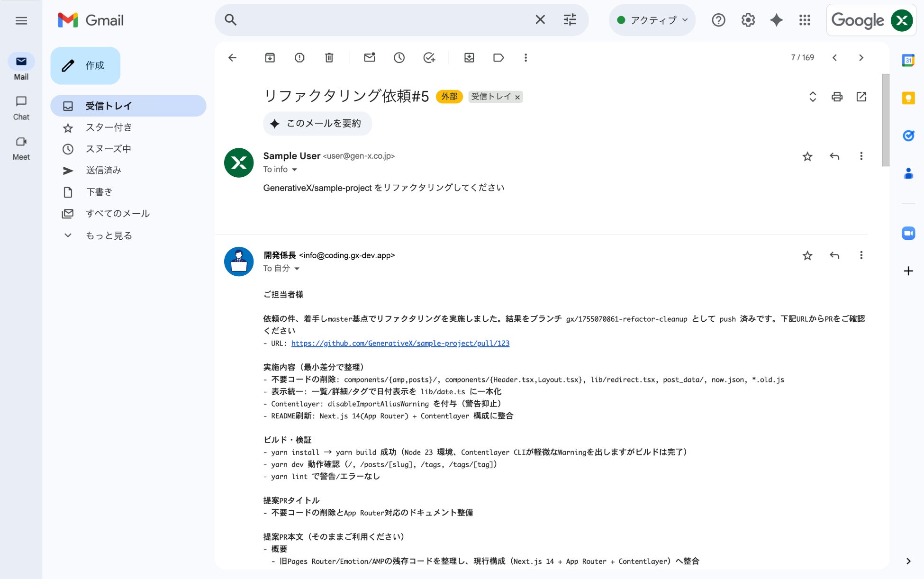Viewport: 924px width, 579px height.
Task: Open more options for 開発係長 message
Action: click(x=861, y=256)
